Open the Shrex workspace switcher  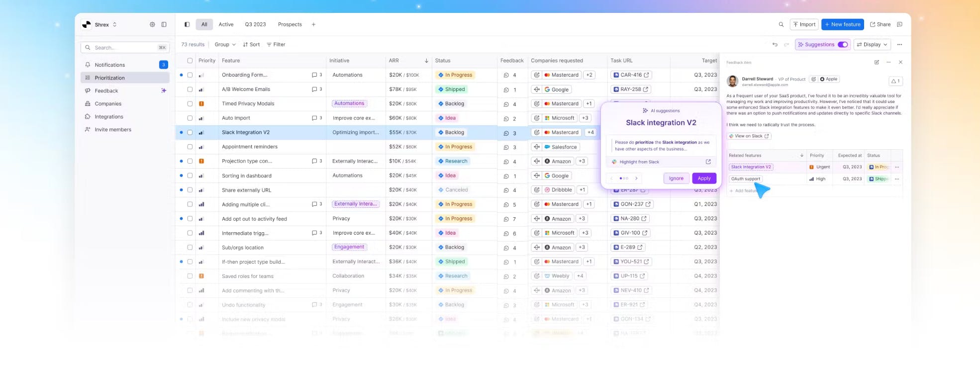click(x=100, y=24)
